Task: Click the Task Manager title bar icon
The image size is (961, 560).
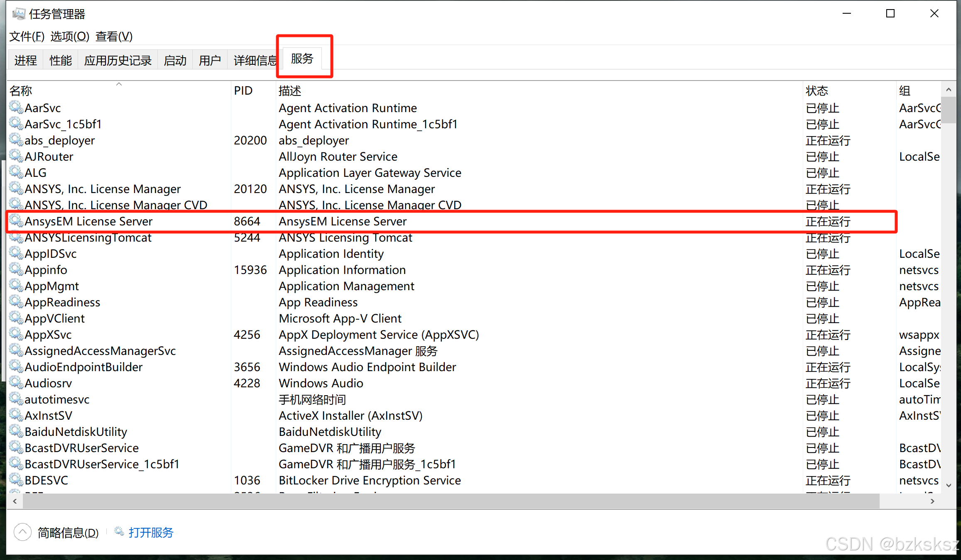Action: pos(19,14)
